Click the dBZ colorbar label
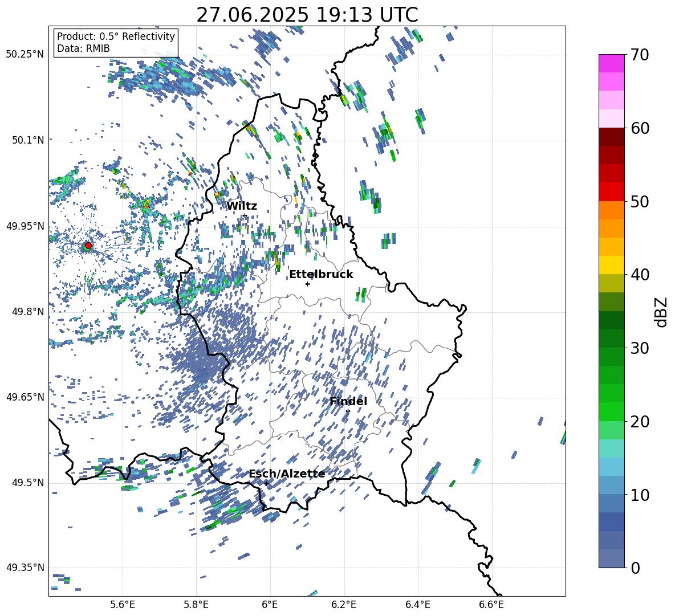This screenshot has width=675, height=616. pos(661,312)
